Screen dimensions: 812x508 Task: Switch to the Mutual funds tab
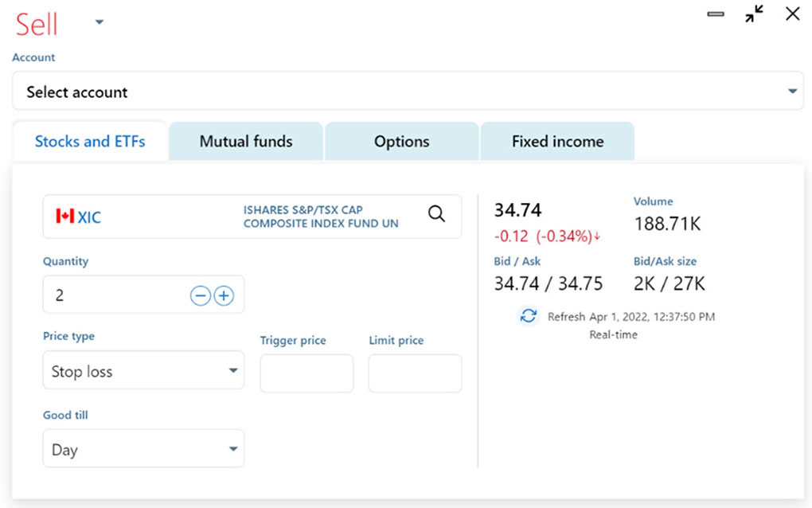coord(246,142)
